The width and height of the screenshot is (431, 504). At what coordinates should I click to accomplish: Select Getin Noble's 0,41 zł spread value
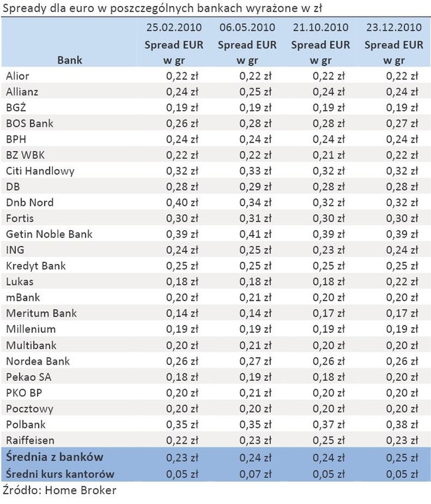[255, 234]
